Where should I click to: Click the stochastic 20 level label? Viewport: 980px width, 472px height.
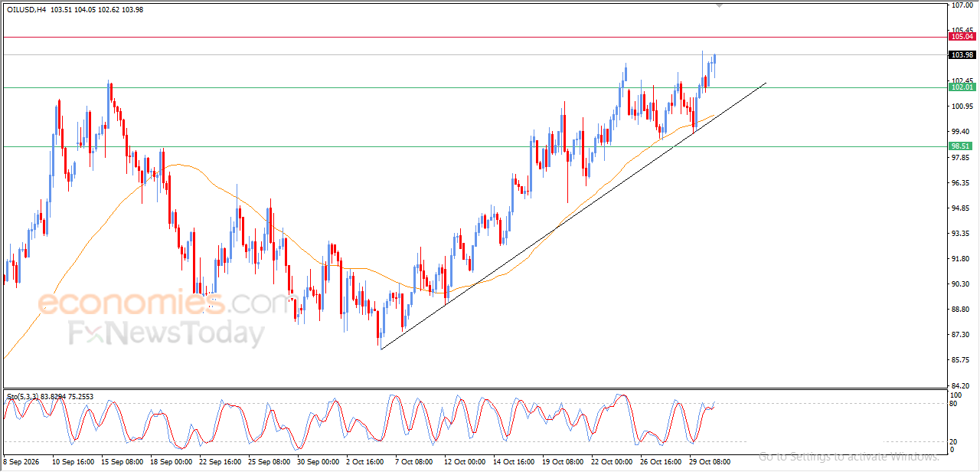pos(953,441)
